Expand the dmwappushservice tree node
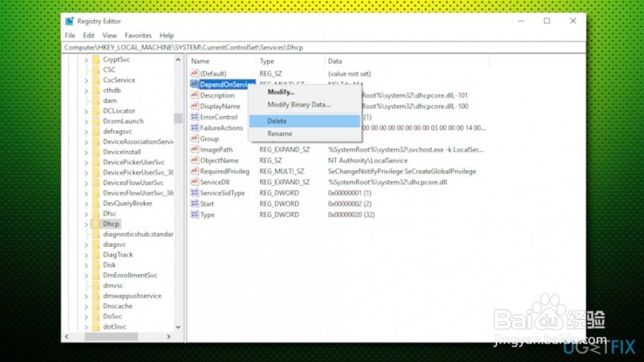Image resolution: width=644 pixels, height=362 pixels. coord(86,296)
